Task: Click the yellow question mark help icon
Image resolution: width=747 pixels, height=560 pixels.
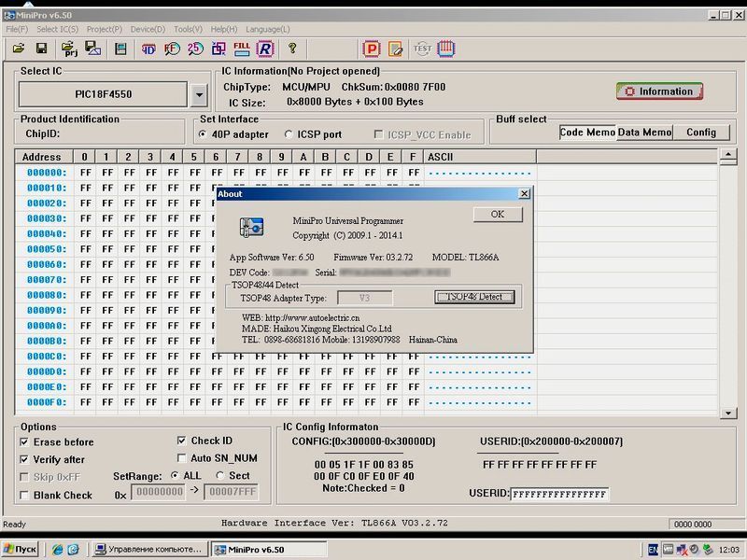Action: pos(292,49)
